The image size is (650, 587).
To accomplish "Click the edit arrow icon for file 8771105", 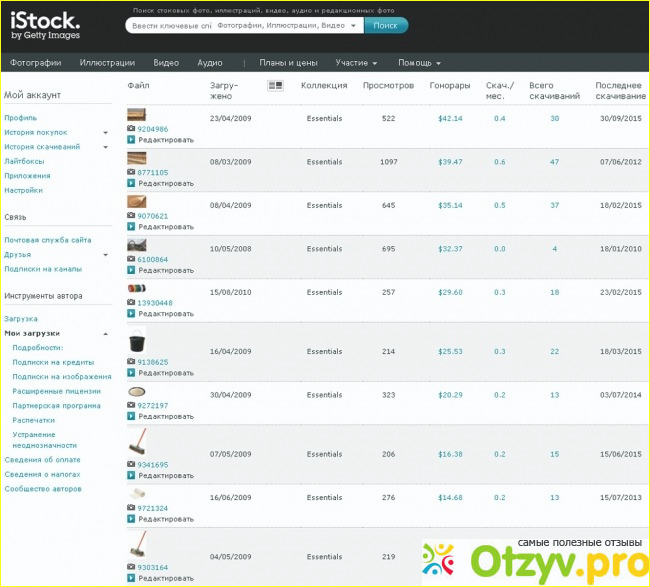I will [131, 184].
